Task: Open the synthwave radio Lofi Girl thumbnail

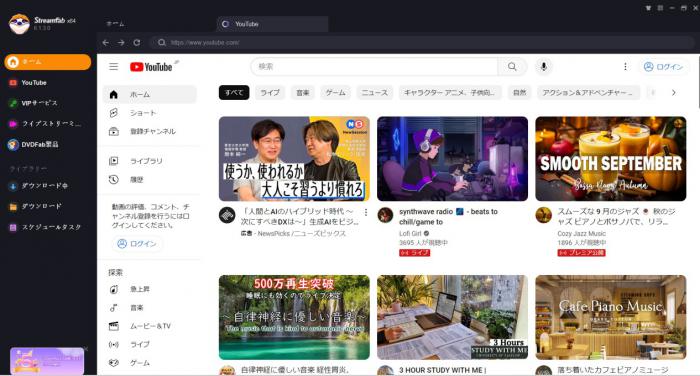Action: (452, 159)
